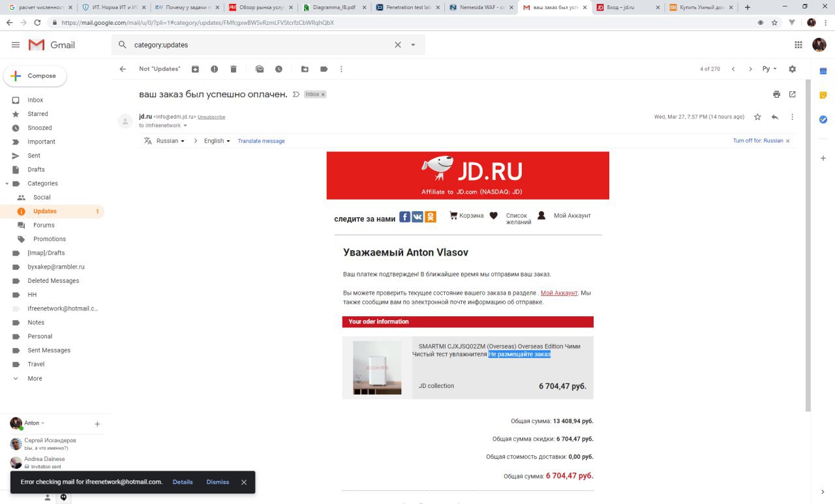This screenshot has width=835, height=504.
Task: Click the Compose button
Action: pos(35,76)
